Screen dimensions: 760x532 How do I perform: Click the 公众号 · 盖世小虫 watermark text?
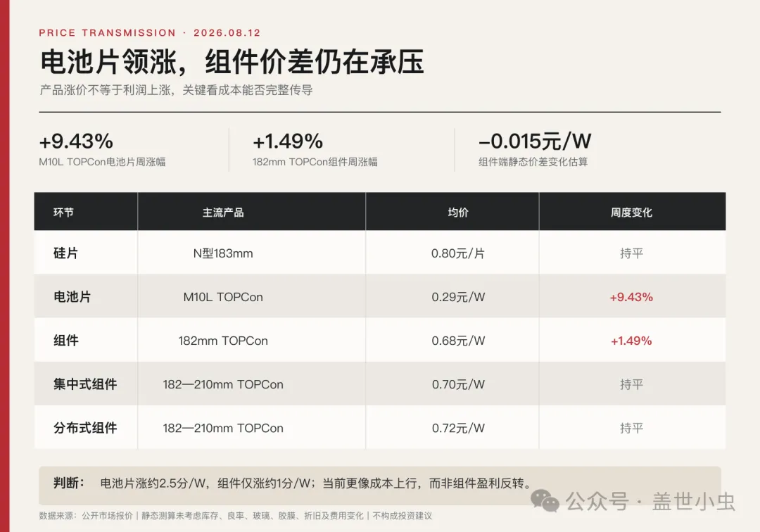pyautogui.click(x=650, y=501)
